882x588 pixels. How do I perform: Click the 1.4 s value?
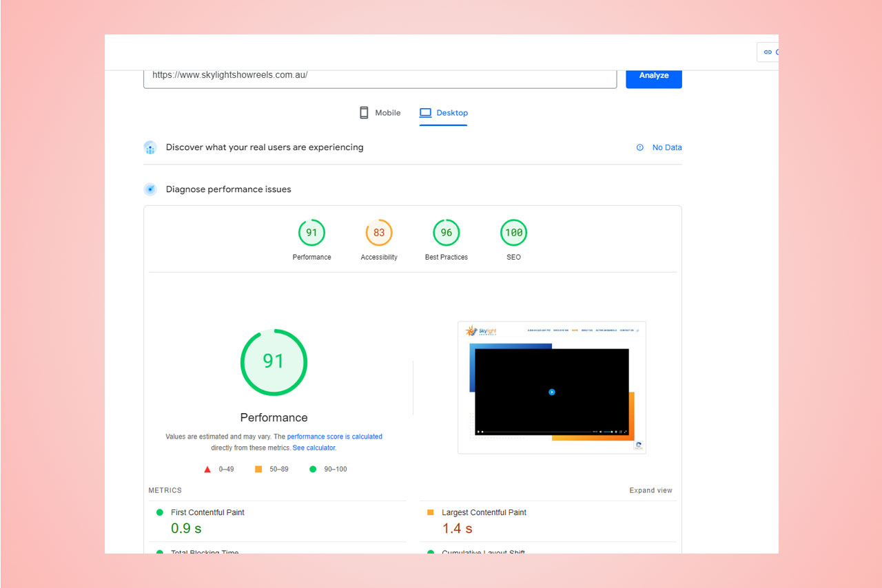(x=457, y=529)
